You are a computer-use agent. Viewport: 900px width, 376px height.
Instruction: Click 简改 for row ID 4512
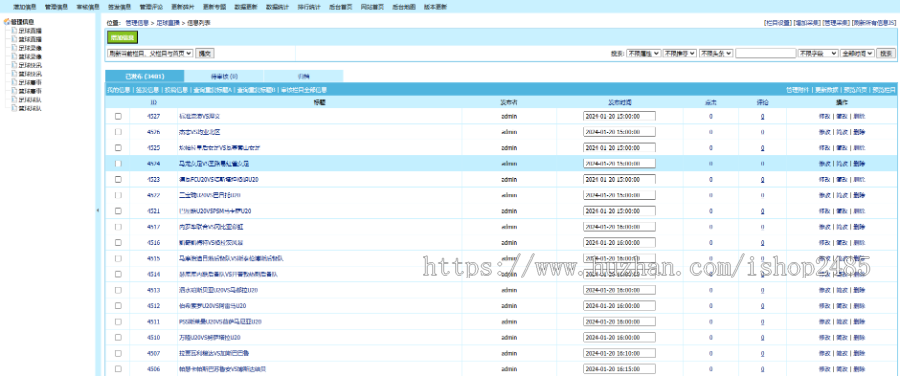(x=842, y=305)
